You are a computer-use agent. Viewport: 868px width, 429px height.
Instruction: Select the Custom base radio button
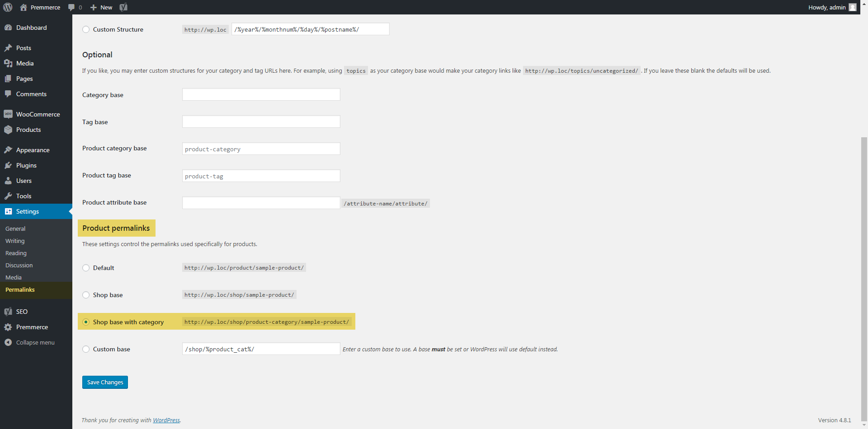(x=86, y=349)
